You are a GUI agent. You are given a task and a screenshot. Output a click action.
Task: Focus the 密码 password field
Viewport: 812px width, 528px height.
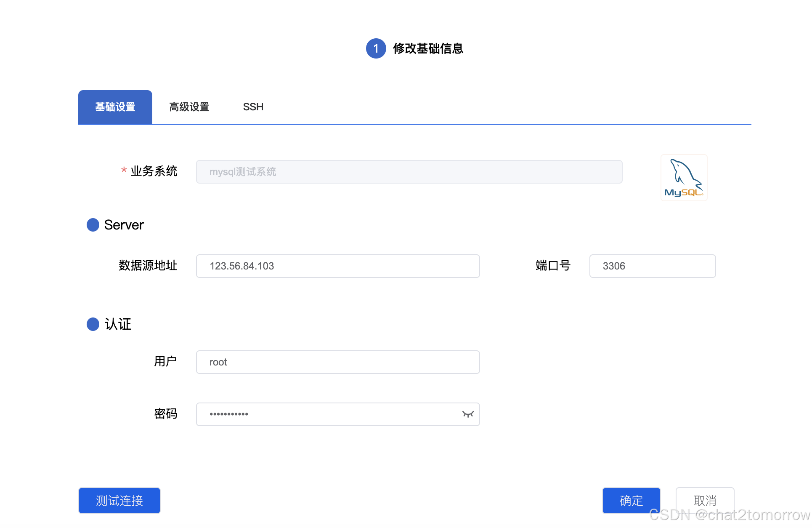click(328, 414)
